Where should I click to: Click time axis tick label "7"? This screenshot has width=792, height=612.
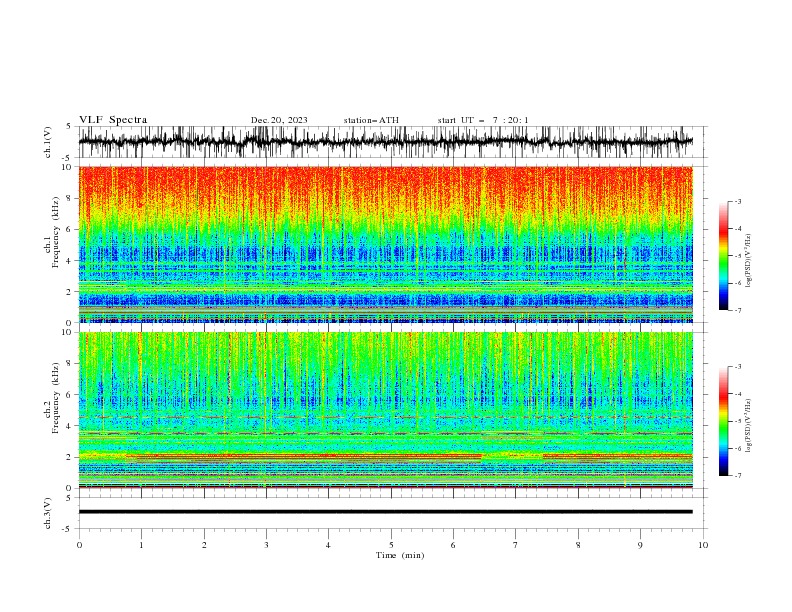(516, 545)
